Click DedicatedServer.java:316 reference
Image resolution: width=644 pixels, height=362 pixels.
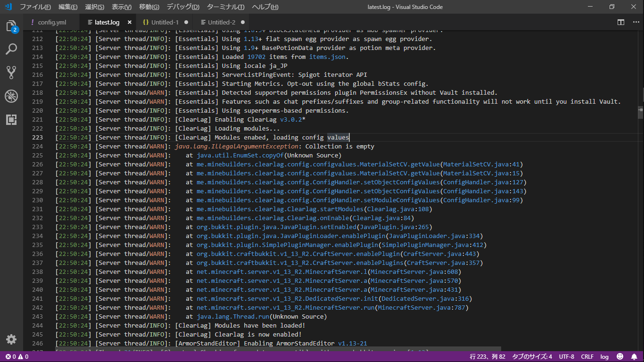pyautogui.click(x=425, y=298)
